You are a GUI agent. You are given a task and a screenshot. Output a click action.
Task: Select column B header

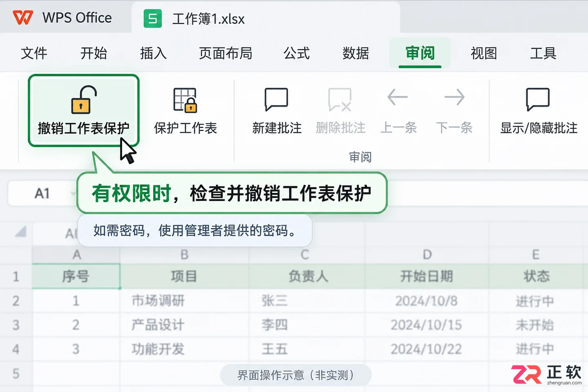(x=185, y=255)
